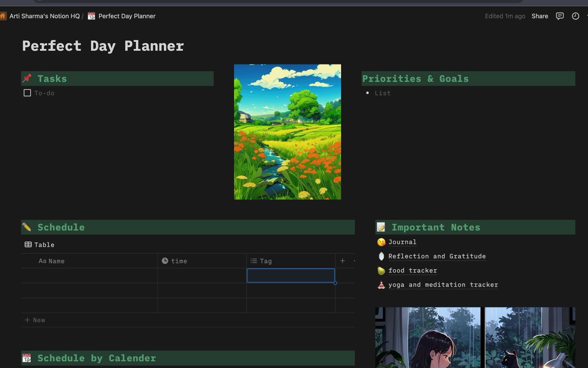
Task: Click the first row time cell
Action: coord(202,276)
